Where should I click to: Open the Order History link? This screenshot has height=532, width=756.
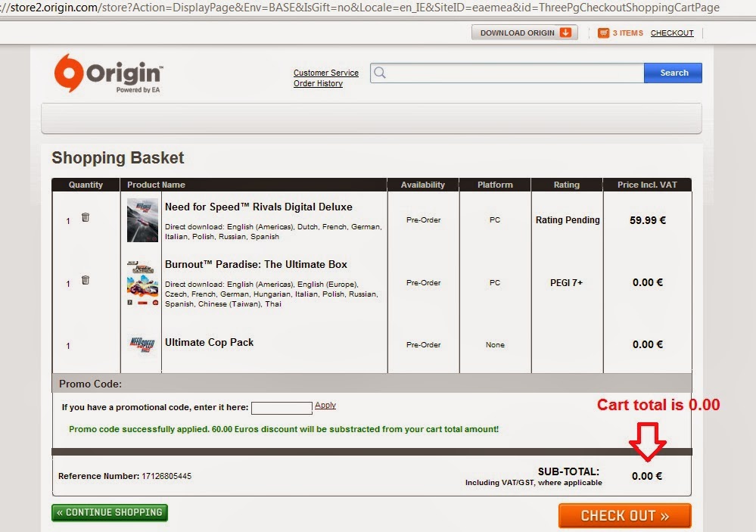tap(318, 83)
